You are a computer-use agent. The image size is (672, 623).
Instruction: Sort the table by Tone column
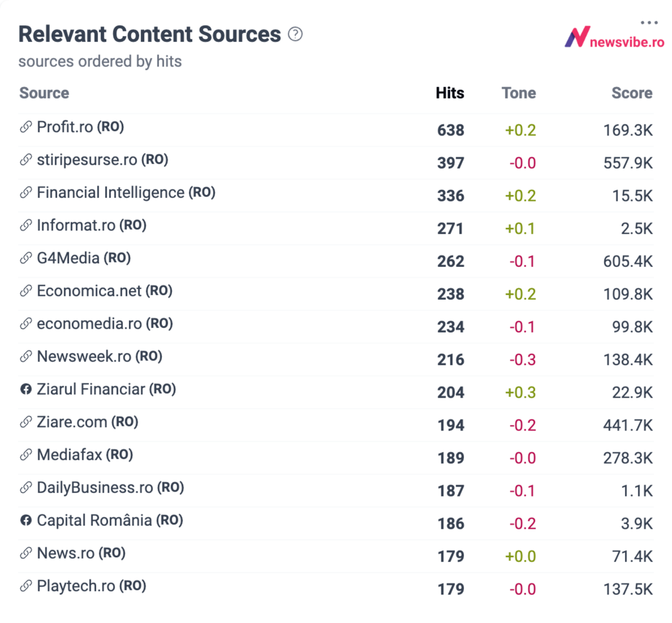coord(519,93)
